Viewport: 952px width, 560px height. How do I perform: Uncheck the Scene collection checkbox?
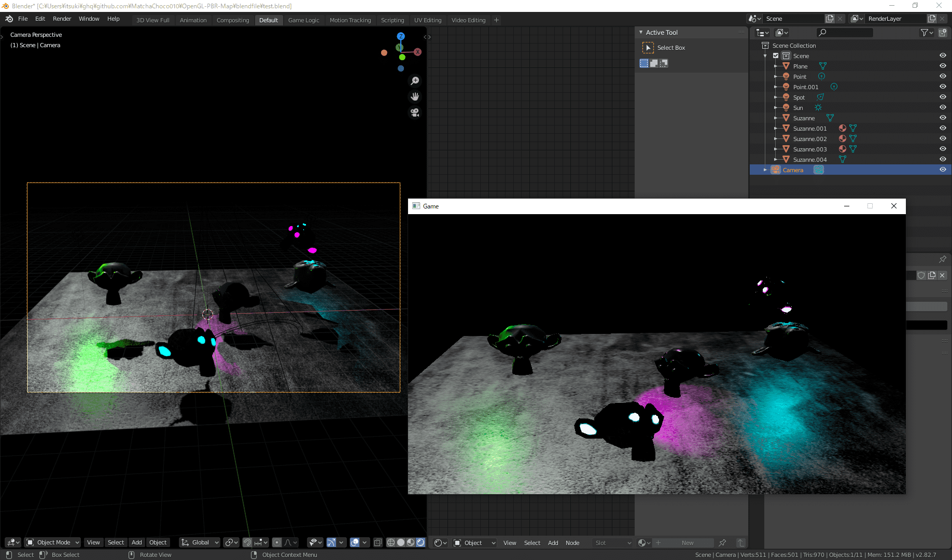coord(776,55)
